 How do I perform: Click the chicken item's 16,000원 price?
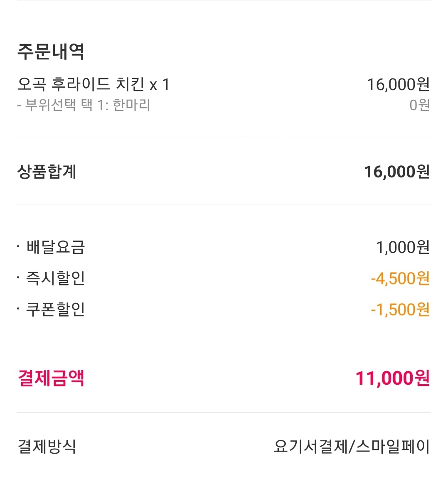point(398,84)
